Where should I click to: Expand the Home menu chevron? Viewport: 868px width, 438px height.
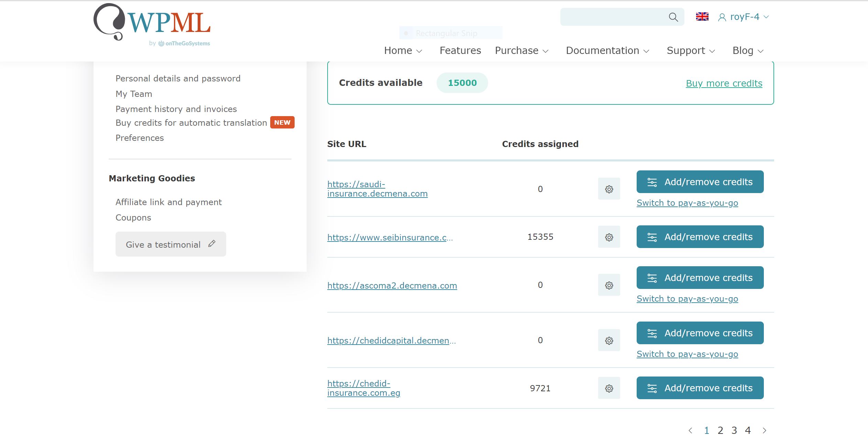(419, 51)
